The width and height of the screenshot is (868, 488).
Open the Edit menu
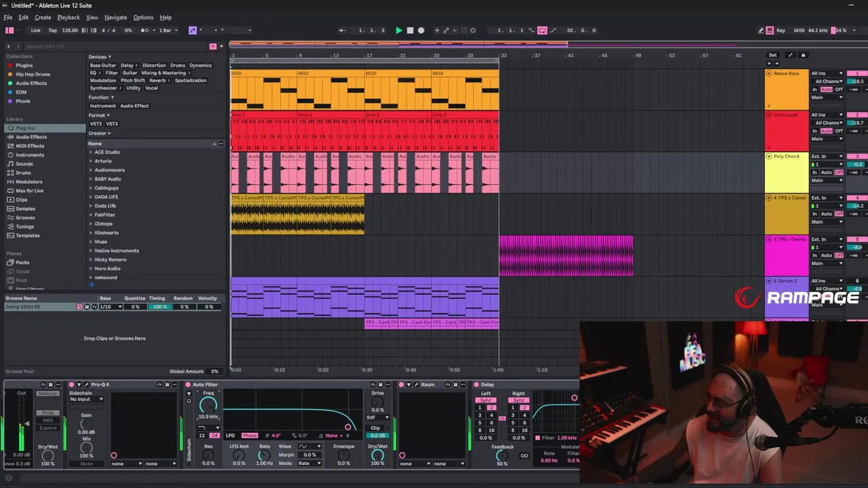click(x=23, y=17)
